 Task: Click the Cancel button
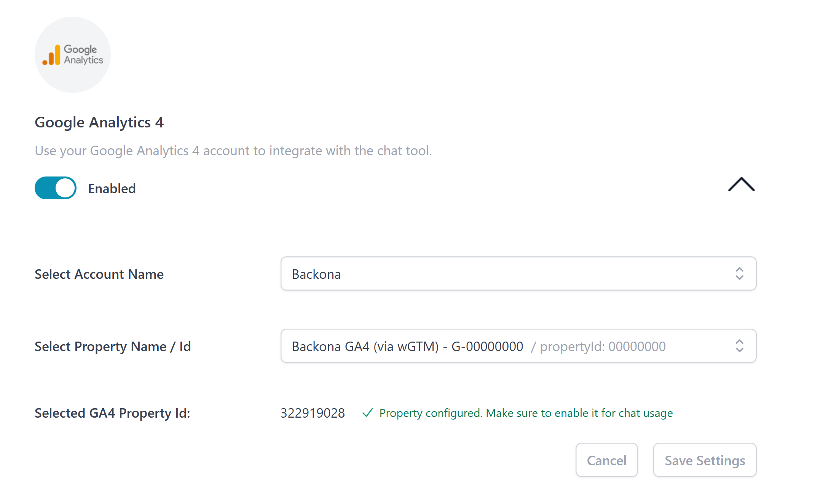click(606, 460)
